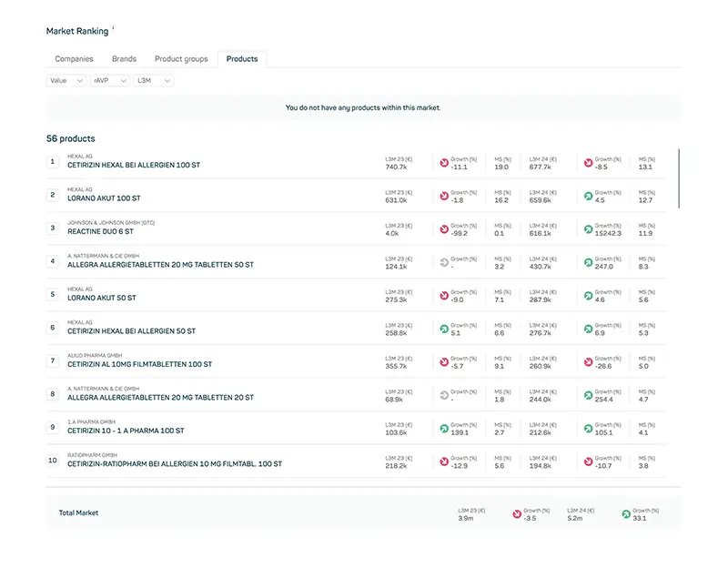Image resolution: width=728 pixels, height=568 pixels.
Task: Click the 56 products heading
Action: 71,138
